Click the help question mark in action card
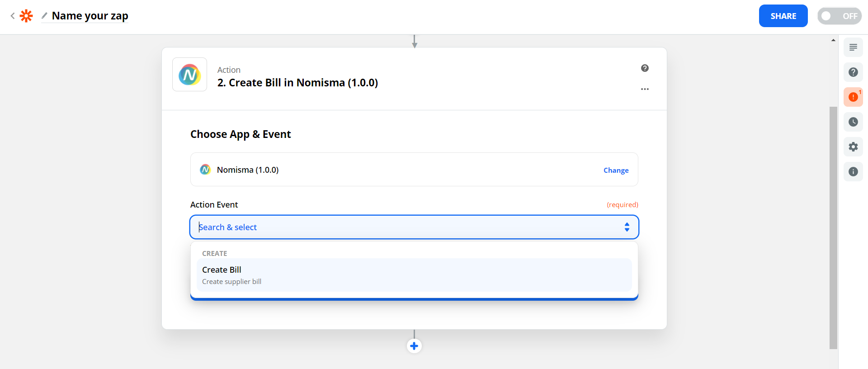Screen dimensions: 868x369 pos(645,68)
